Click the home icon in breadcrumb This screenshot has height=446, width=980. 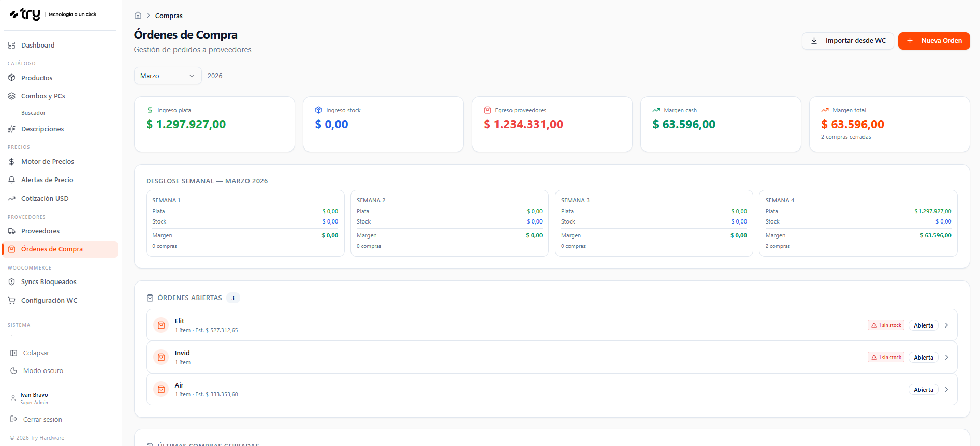(138, 16)
